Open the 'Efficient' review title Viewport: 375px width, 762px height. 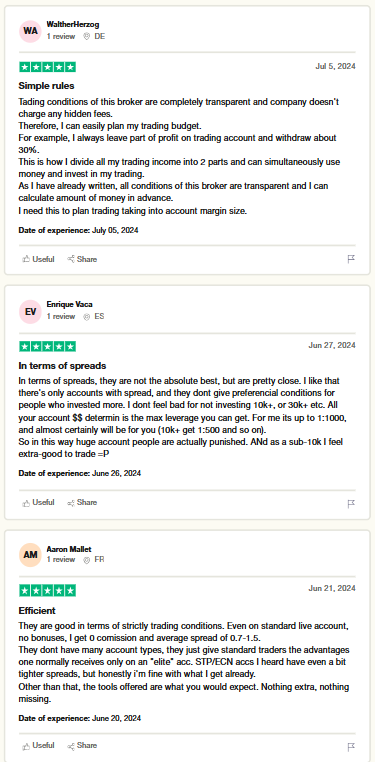coord(37,610)
